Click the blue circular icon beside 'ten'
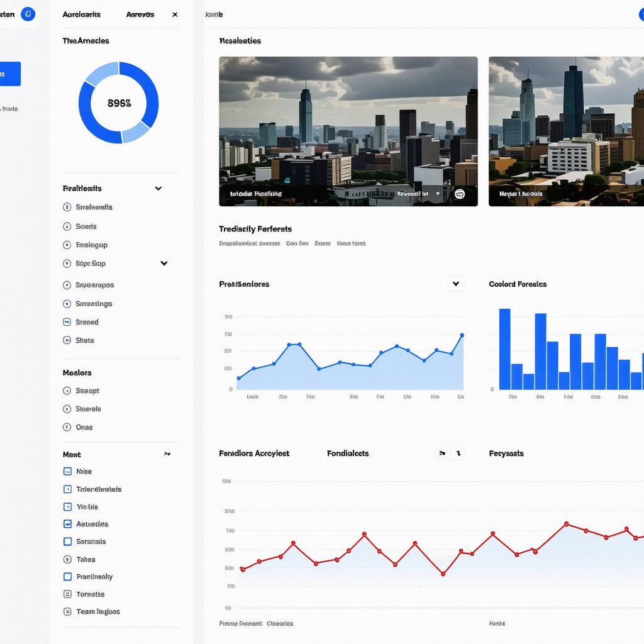The height and width of the screenshot is (644, 644). tap(28, 14)
